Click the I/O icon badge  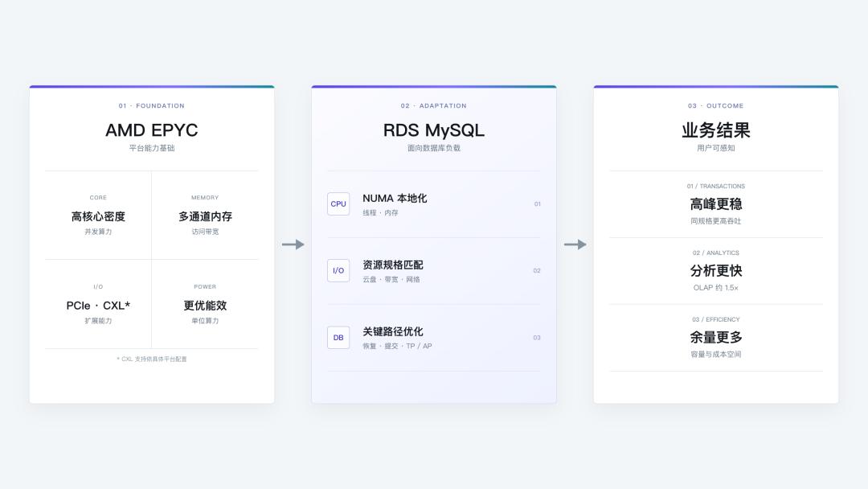pos(338,271)
